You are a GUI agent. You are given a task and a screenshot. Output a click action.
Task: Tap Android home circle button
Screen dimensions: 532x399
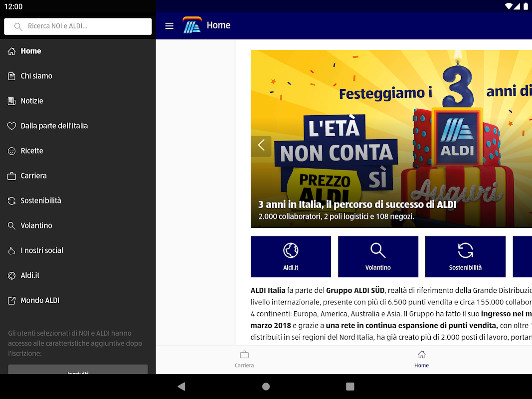click(266, 387)
